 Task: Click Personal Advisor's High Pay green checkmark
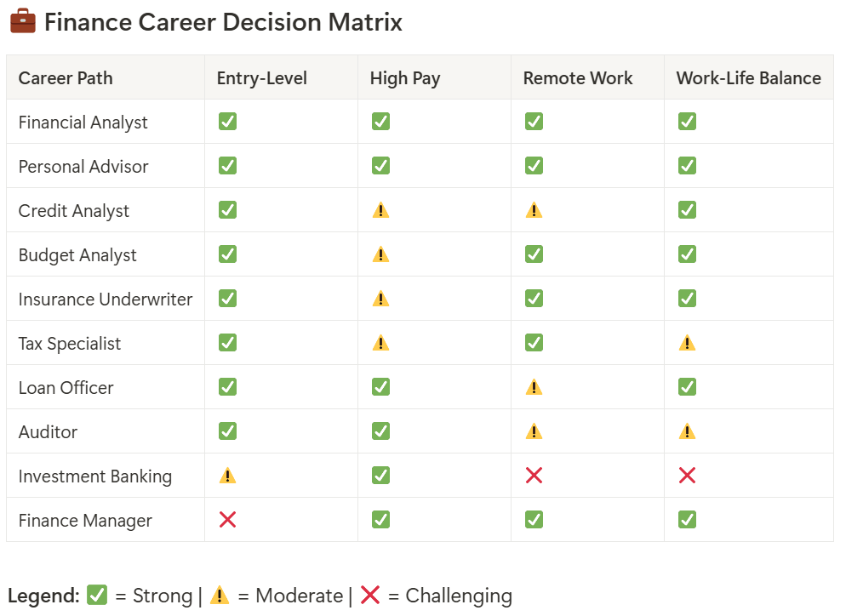pyautogui.click(x=380, y=166)
